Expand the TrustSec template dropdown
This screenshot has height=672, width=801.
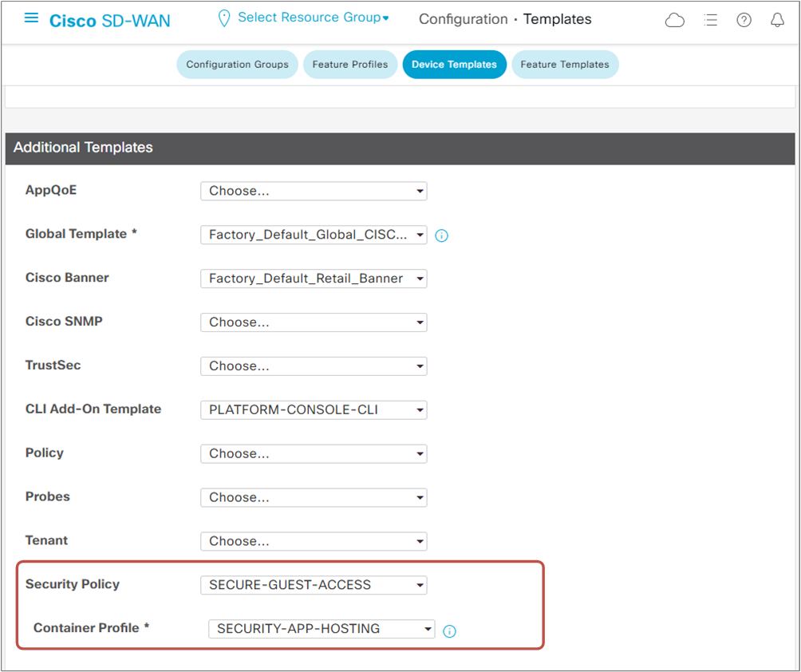(x=313, y=366)
